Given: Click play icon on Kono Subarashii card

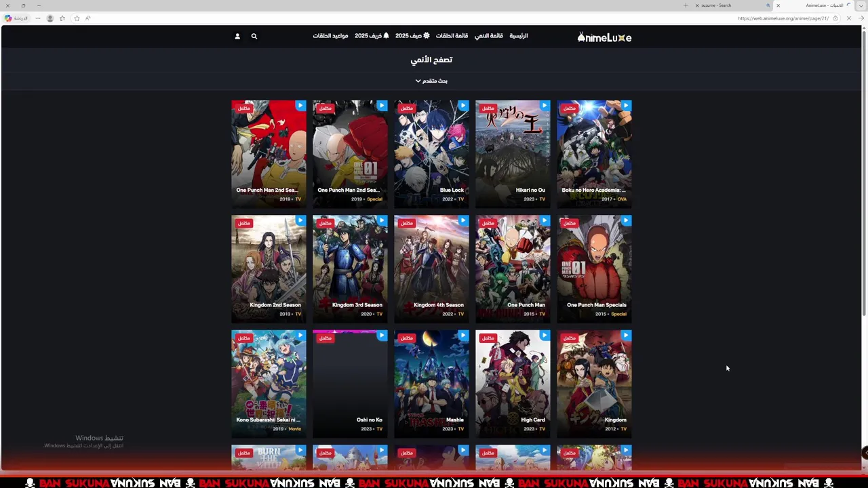Looking at the screenshot, I should 300,335.
